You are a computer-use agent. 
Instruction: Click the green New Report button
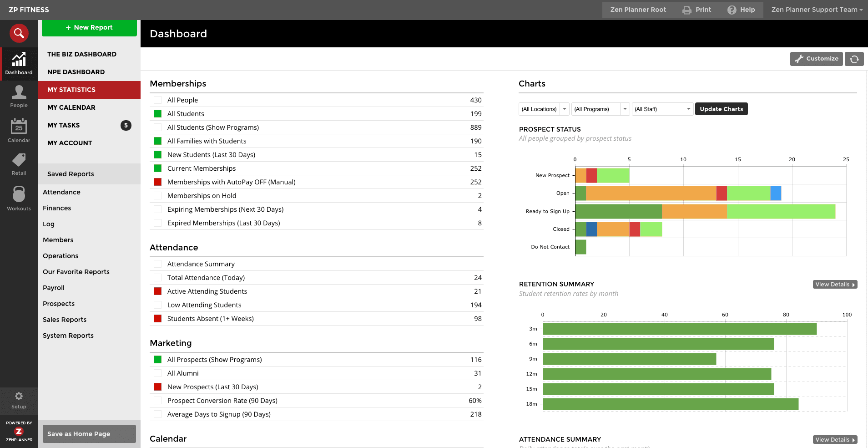pyautogui.click(x=89, y=28)
